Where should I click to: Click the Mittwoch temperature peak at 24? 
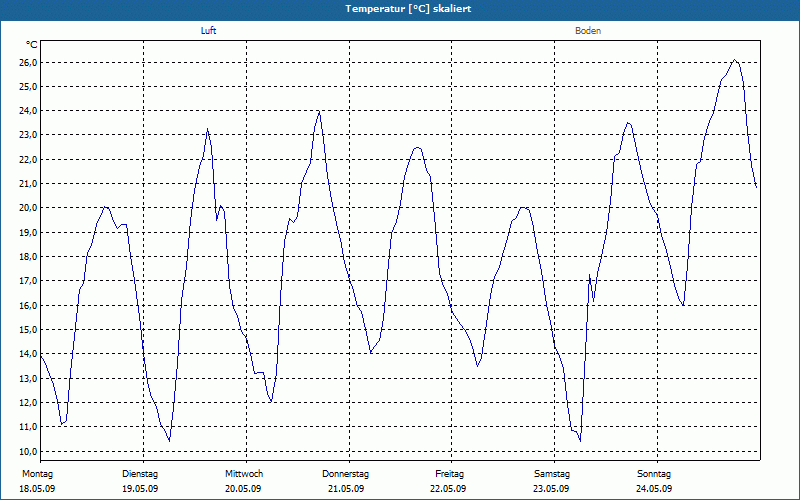[319, 111]
